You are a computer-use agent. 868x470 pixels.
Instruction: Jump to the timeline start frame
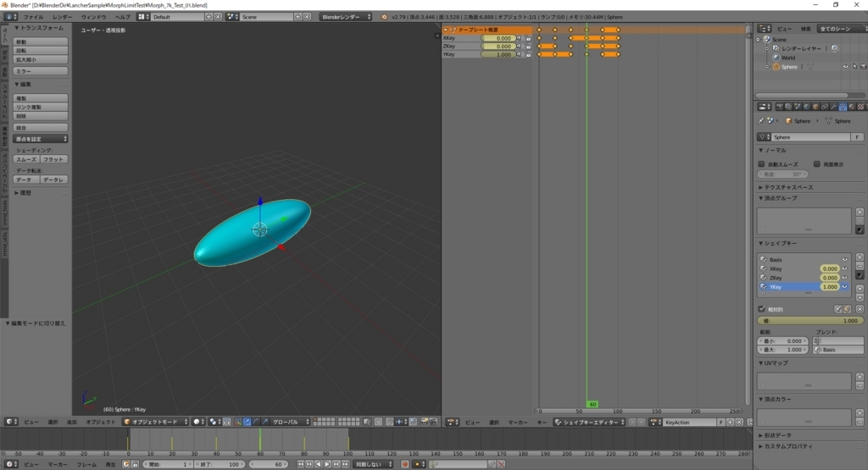point(301,464)
